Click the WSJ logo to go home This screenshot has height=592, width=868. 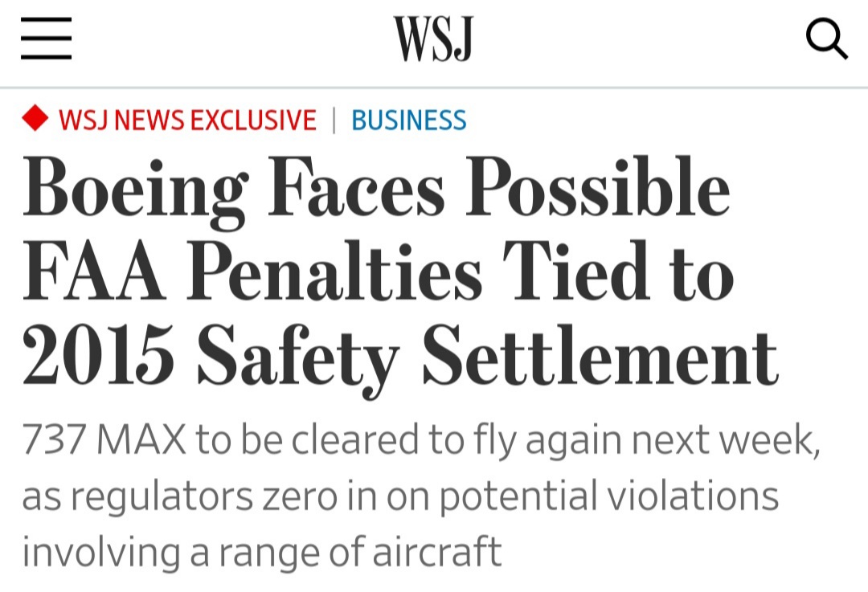click(x=433, y=39)
